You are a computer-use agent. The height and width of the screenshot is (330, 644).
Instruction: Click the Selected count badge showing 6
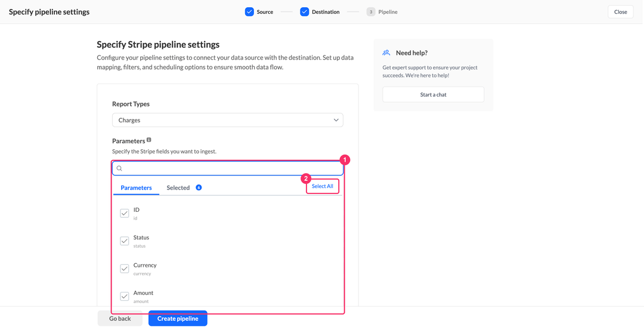[x=199, y=187]
